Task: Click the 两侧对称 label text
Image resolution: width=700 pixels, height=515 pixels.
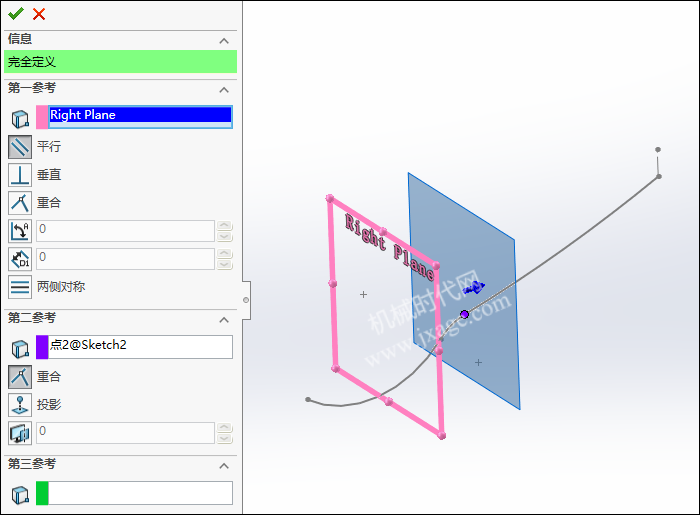Action: point(61,287)
